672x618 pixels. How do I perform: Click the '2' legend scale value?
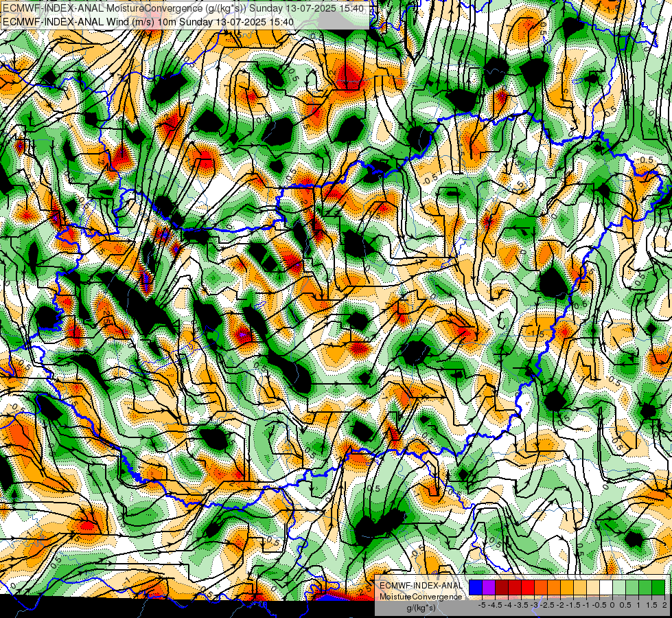point(664,605)
